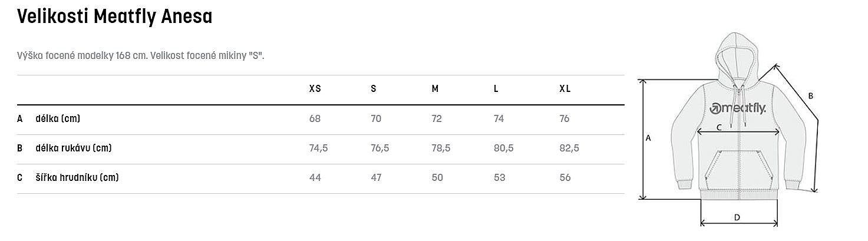Select the L size column header
868x241 pixels.
click(x=496, y=89)
